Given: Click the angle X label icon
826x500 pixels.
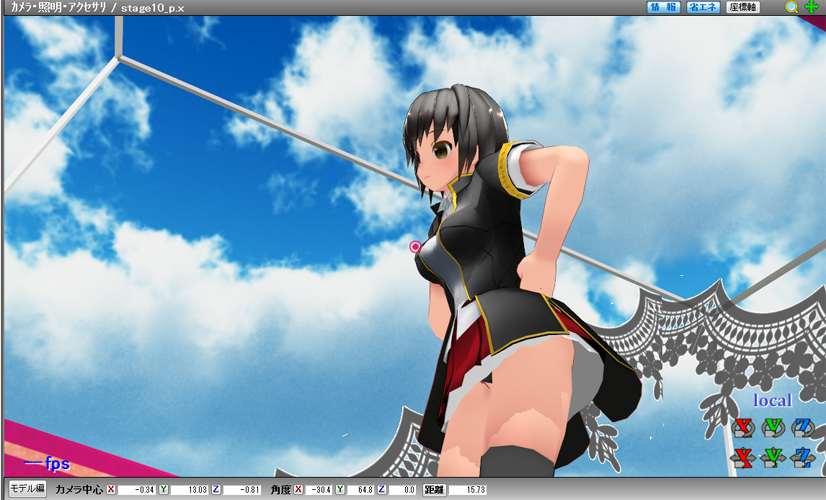Looking at the screenshot, I should (x=298, y=489).
